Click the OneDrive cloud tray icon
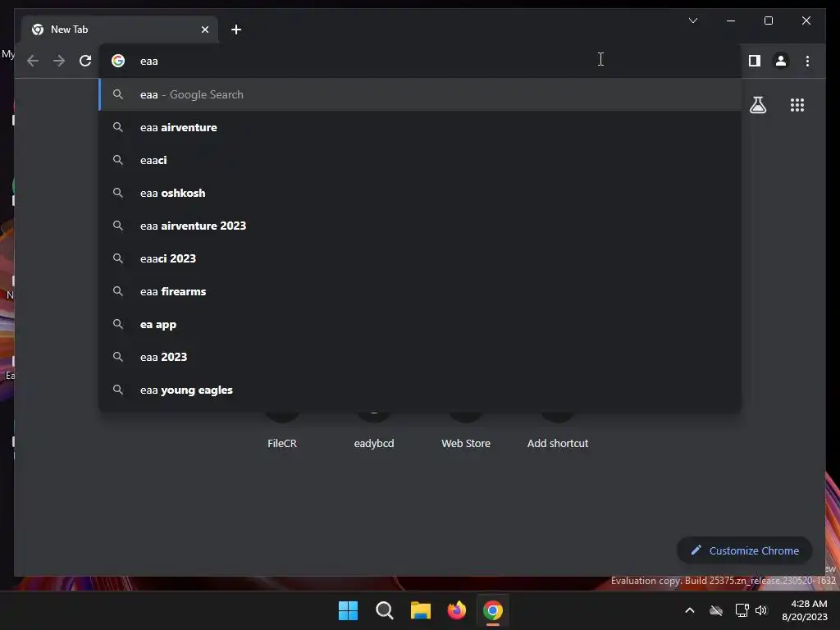The height and width of the screenshot is (630, 840). point(716,610)
